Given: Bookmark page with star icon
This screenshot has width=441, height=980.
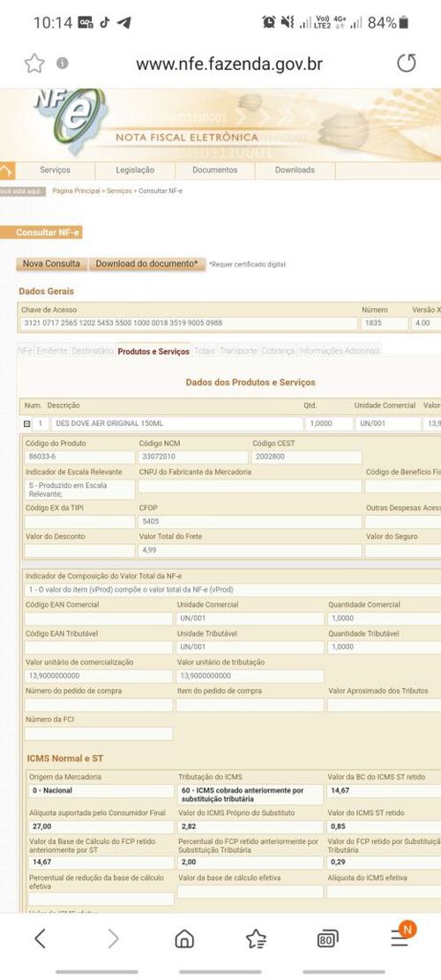Looking at the screenshot, I should (34, 64).
